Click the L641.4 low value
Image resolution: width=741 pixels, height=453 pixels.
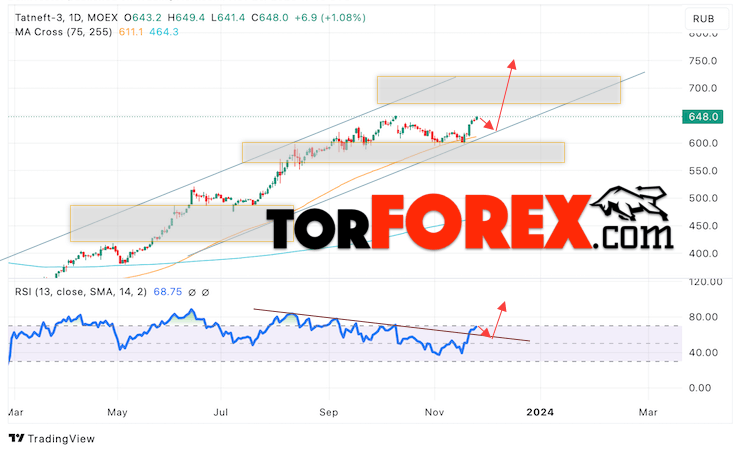(x=228, y=18)
